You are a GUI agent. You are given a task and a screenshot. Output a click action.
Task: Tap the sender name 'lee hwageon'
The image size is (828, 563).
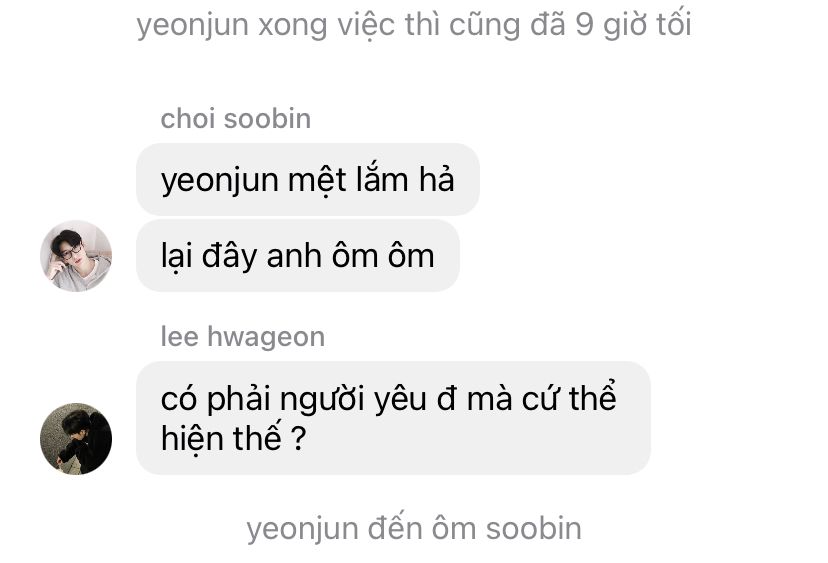click(x=242, y=337)
